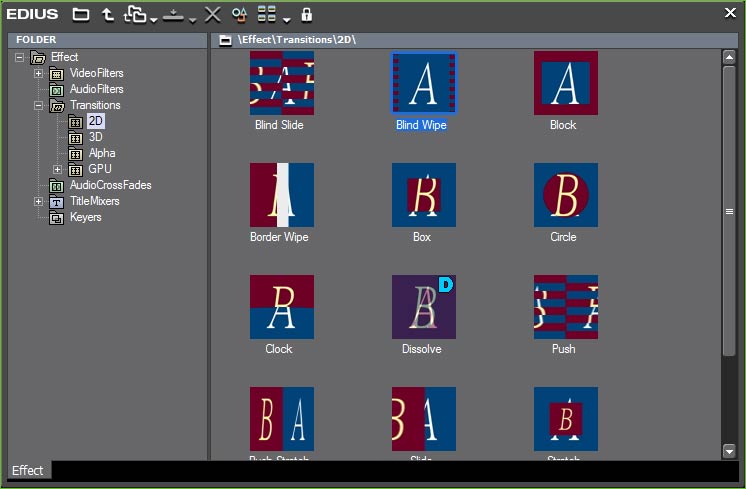Expand the VideoFilters tree node

(38, 74)
